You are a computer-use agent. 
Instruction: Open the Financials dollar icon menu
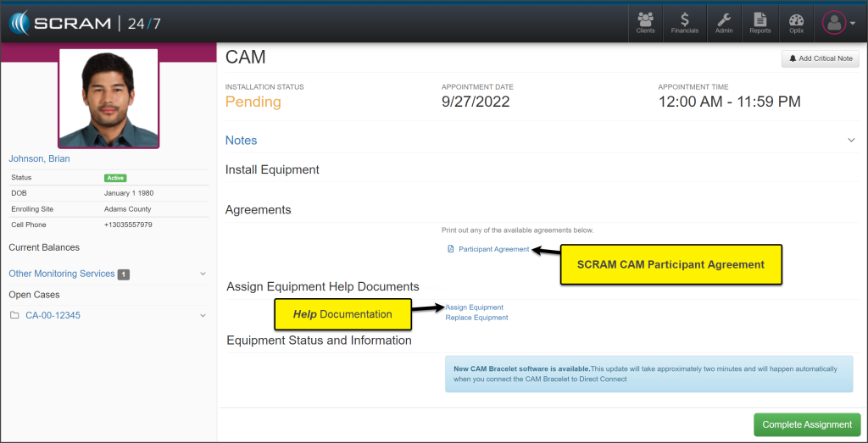point(684,22)
